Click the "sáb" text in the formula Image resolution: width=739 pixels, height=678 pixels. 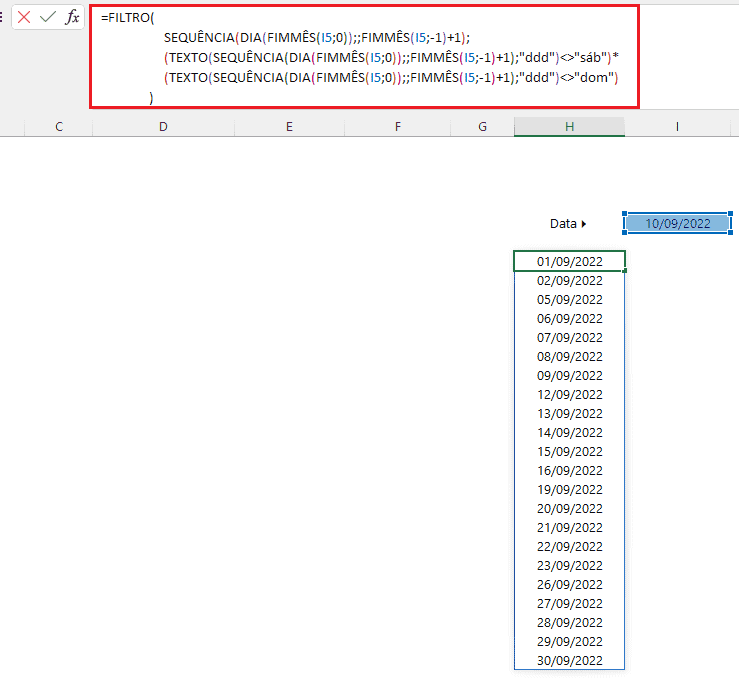coord(590,57)
